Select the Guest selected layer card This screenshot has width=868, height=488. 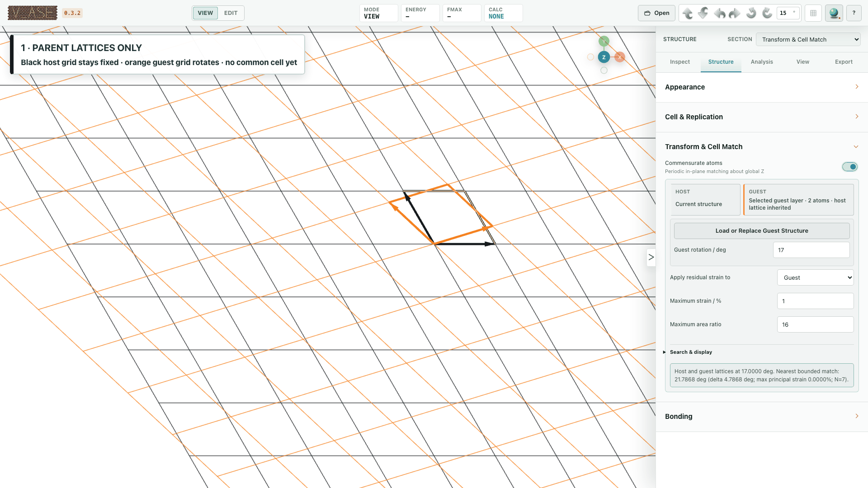pyautogui.click(x=799, y=199)
